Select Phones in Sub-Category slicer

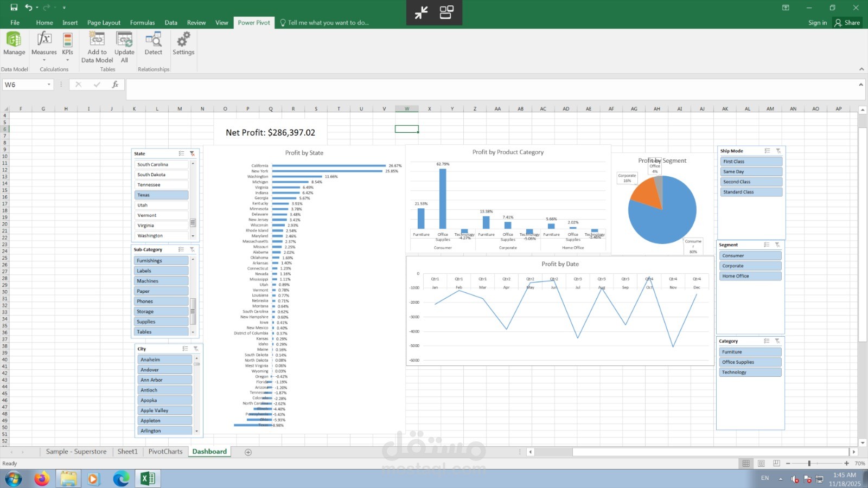(x=161, y=301)
